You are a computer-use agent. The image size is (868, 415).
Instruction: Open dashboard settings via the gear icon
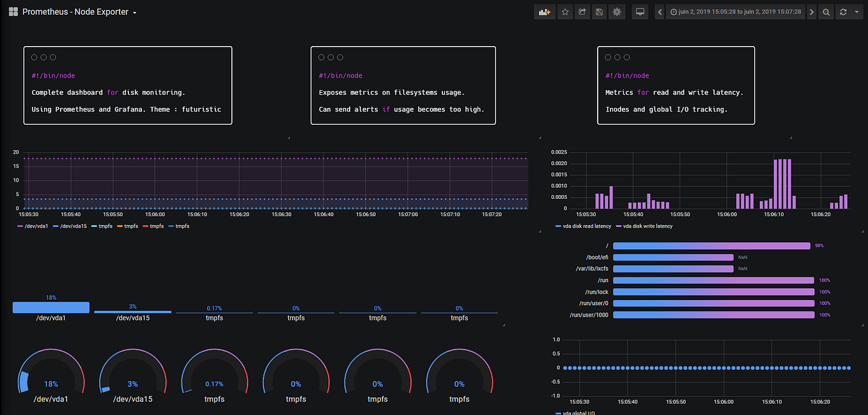point(617,12)
